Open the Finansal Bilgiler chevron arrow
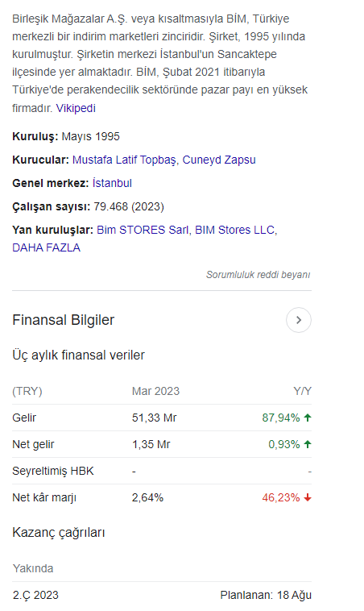Screen dimensions: 364x611 [x=299, y=320]
